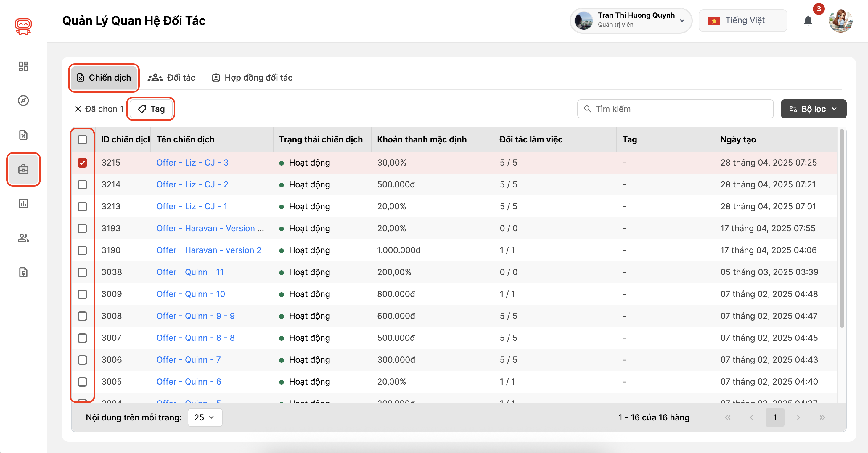Image resolution: width=868 pixels, height=453 pixels.
Task: Open the dashboard grid icon in sidebar
Action: [x=23, y=66]
